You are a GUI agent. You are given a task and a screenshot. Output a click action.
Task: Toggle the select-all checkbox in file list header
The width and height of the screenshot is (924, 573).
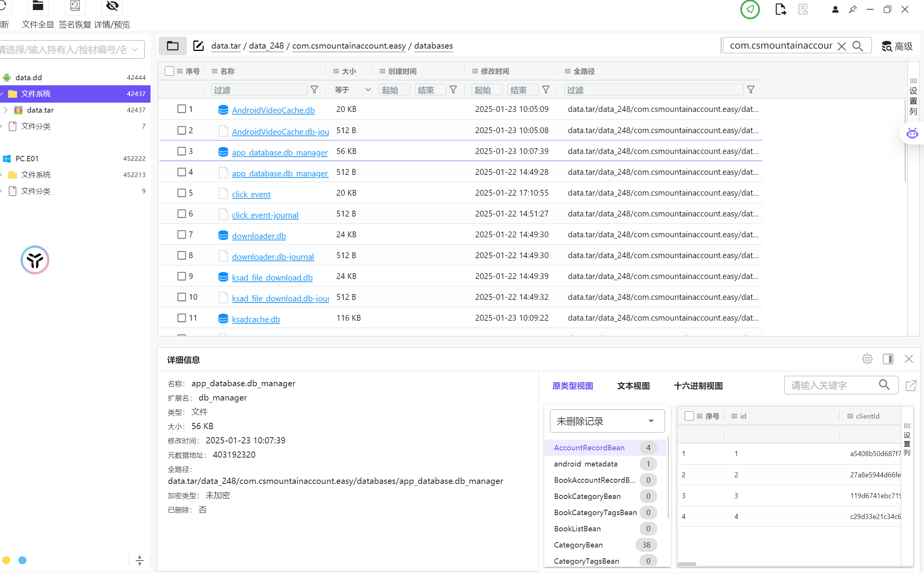pyautogui.click(x=169, y=71)
